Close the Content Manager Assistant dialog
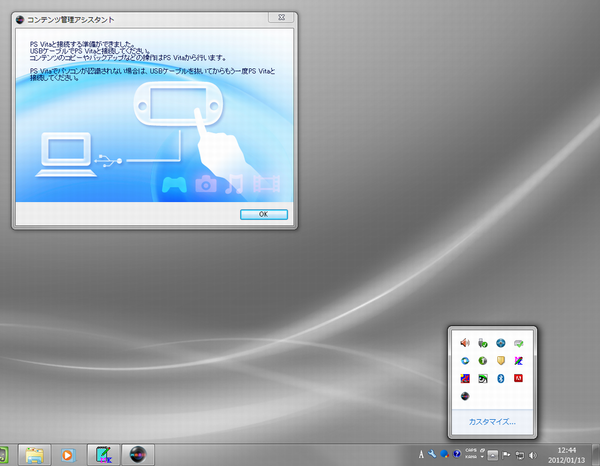The image size is (600, 466). pyautogui.click(x=284, y=17)
